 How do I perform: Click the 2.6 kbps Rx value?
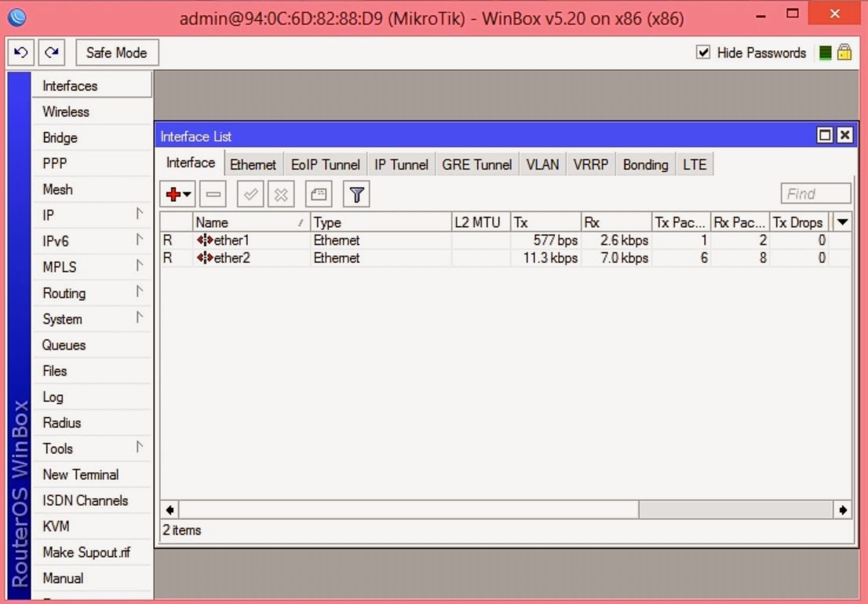click(625, 240)
